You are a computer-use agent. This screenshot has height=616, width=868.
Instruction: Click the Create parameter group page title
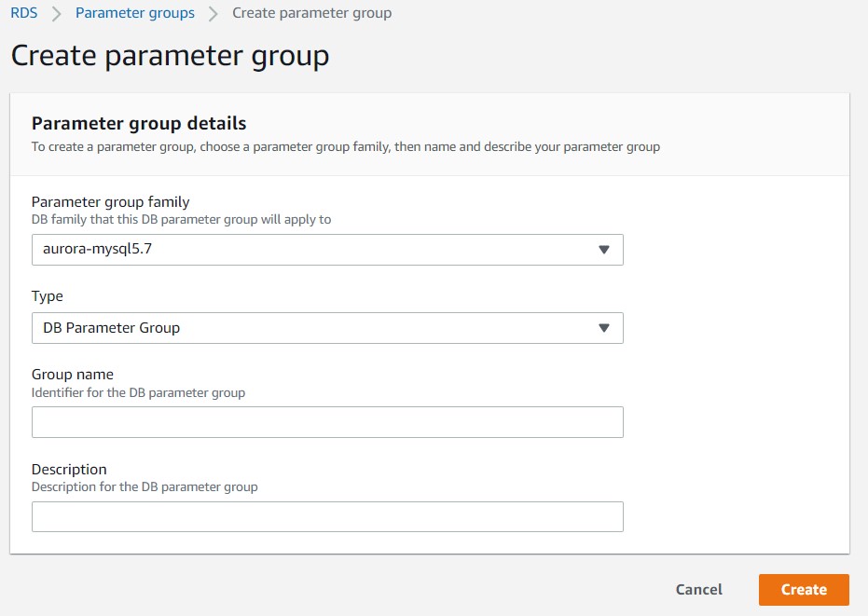(x=169, y=56)
